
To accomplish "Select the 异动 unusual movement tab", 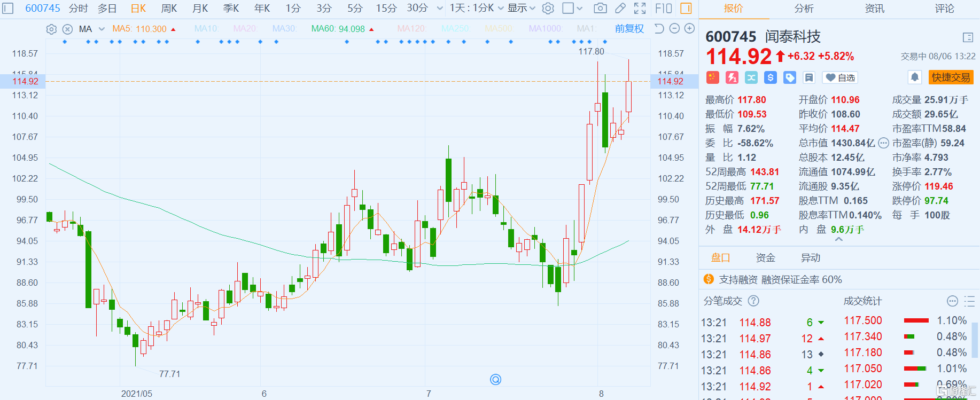I will (810, 258).
